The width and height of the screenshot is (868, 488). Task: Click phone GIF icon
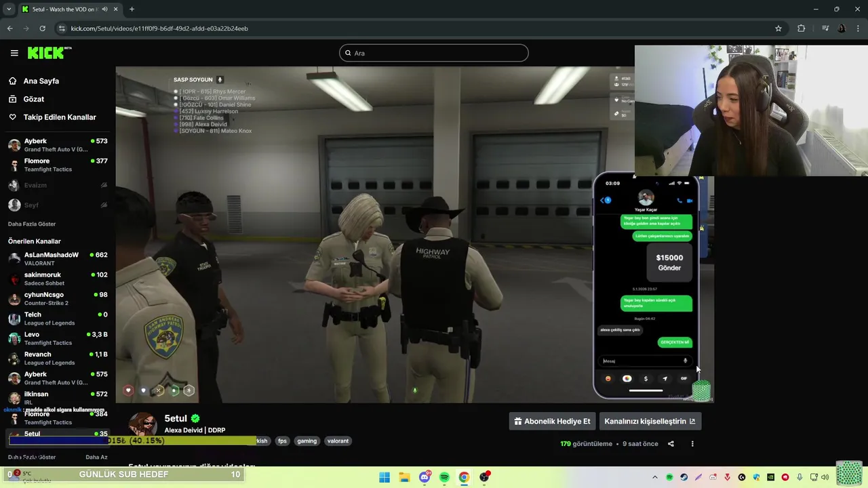684,379
